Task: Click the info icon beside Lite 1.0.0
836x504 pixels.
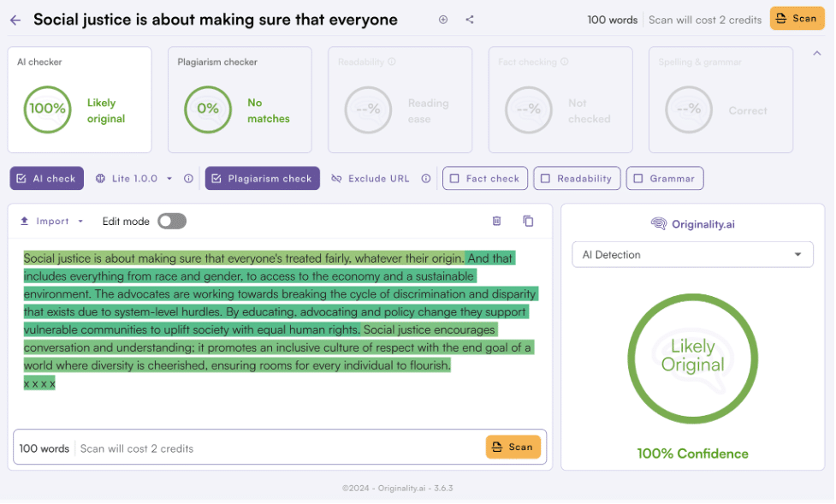Action: point(187,179)
